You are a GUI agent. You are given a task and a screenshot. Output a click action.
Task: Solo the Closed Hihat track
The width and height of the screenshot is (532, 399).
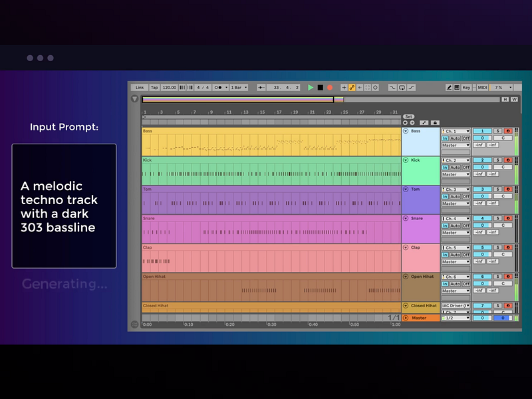tap(497, 306)
